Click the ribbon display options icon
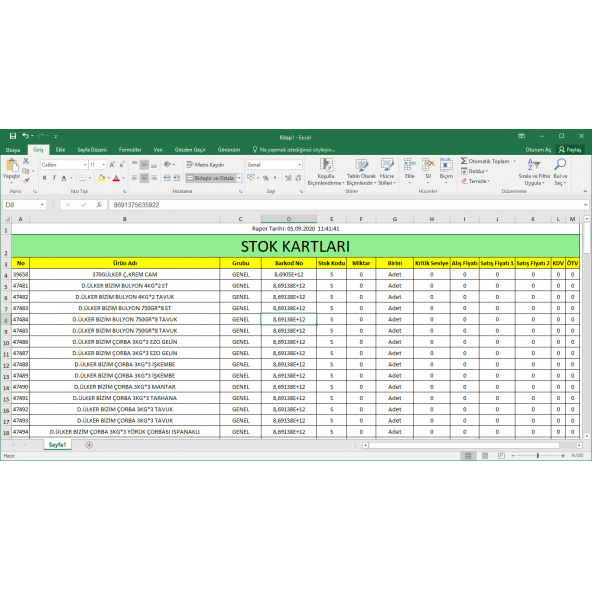Screen dimensions: 592x592 (522, 136)
